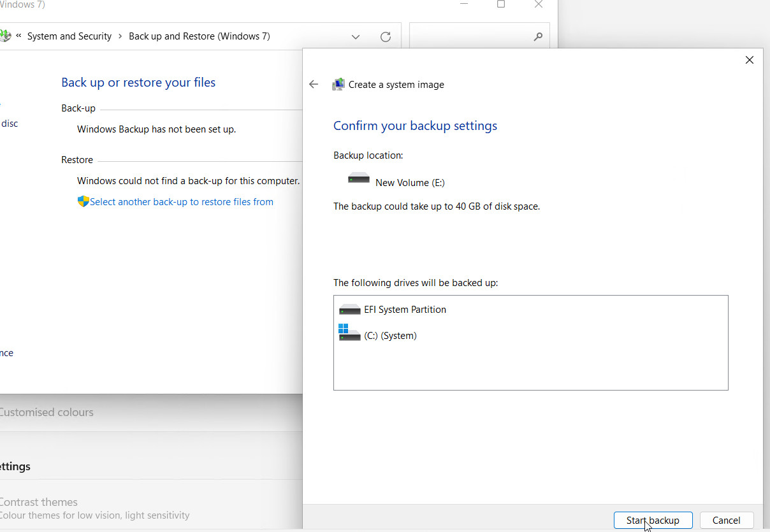770x532 pixels.
Task: Click inside the Control Panel search box
Action: (x=469, y=37)
